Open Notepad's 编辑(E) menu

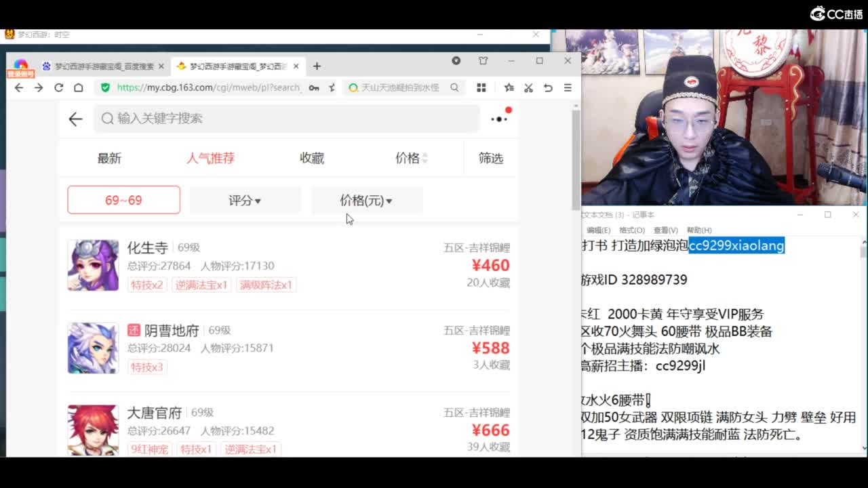(x=598, y=230)
